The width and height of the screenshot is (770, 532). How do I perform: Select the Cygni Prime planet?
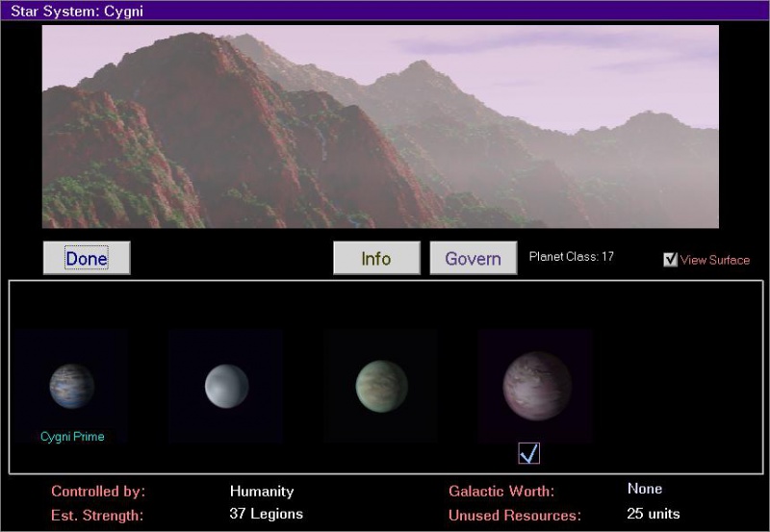[x=72, y=386]
